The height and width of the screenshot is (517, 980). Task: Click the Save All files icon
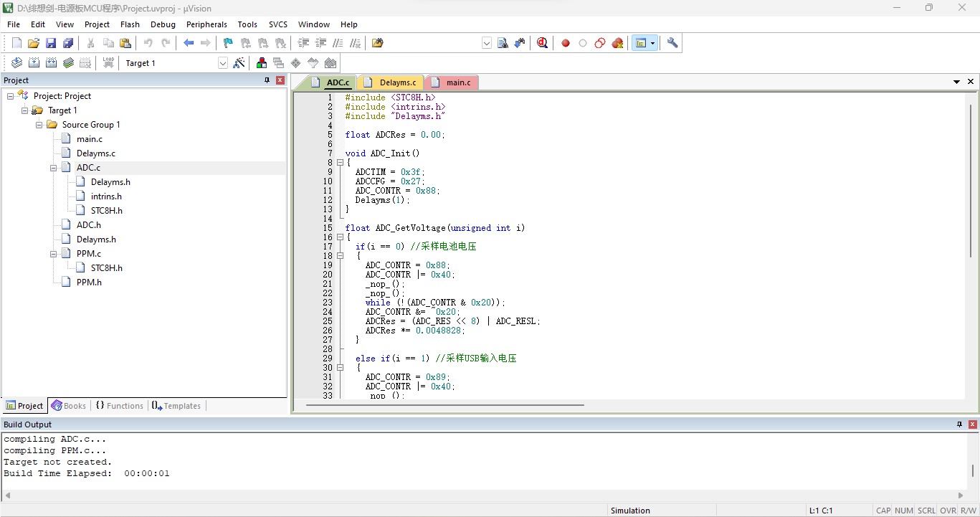click(68, 43)
